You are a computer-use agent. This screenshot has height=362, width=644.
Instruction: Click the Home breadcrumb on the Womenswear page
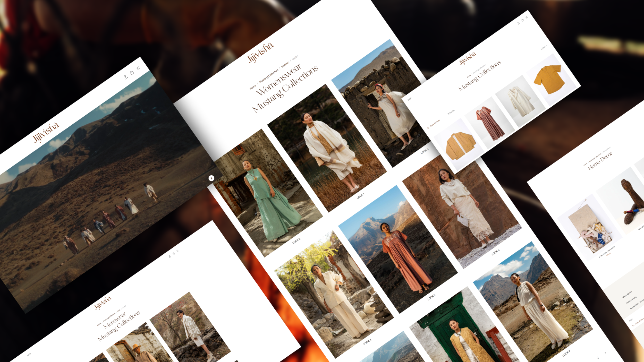[253, 87]
